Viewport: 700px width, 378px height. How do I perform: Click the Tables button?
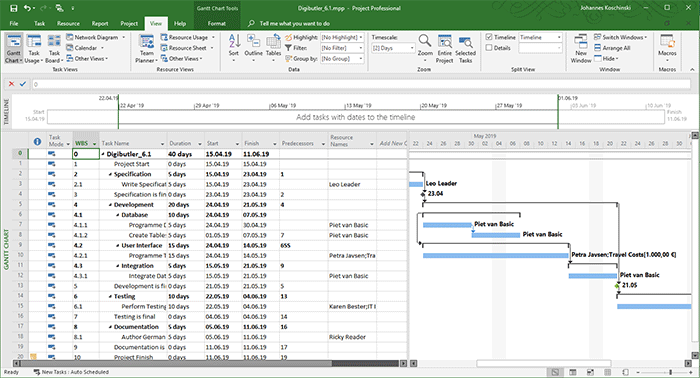[273, 47]
